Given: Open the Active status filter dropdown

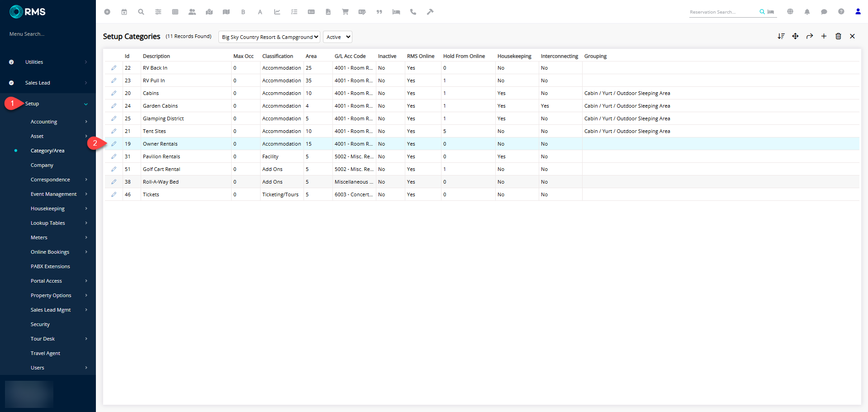Looking at the screenshot, I should tap(337, 37).
